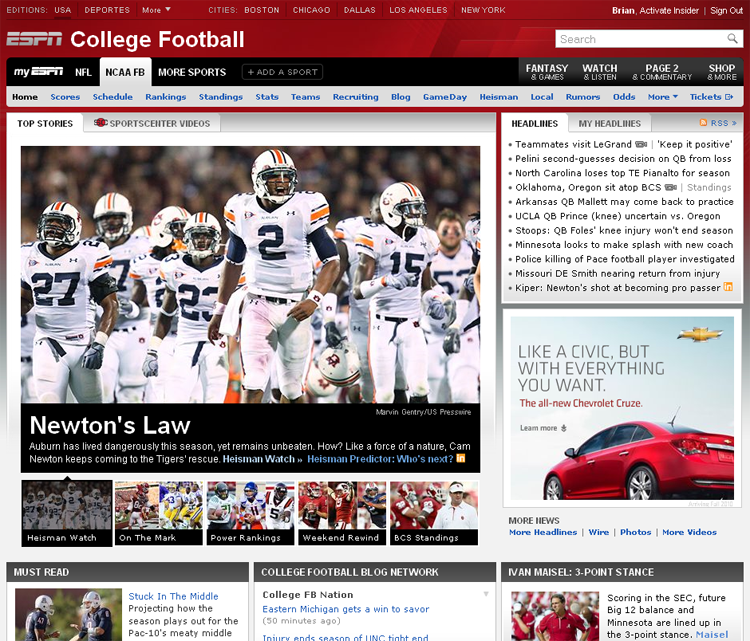Viewport: 750px width, 641px height.
Task: Select Boston city site
Action: 262,10
